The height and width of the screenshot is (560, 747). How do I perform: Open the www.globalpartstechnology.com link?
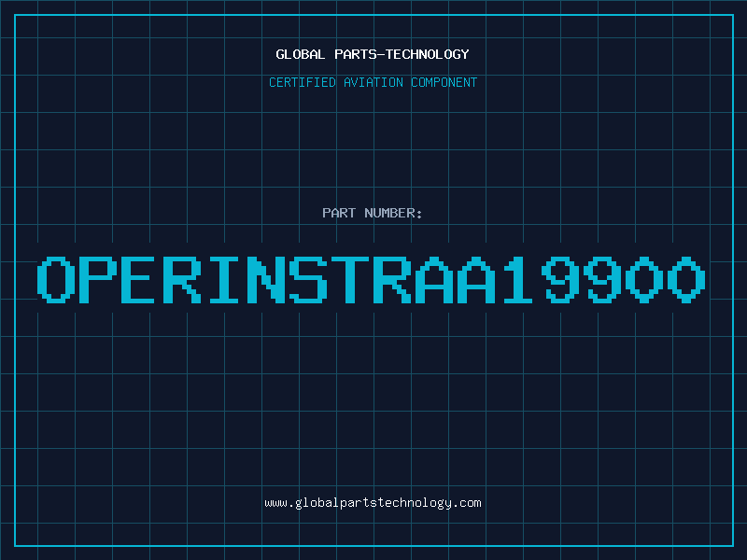[x=373, y=503]
